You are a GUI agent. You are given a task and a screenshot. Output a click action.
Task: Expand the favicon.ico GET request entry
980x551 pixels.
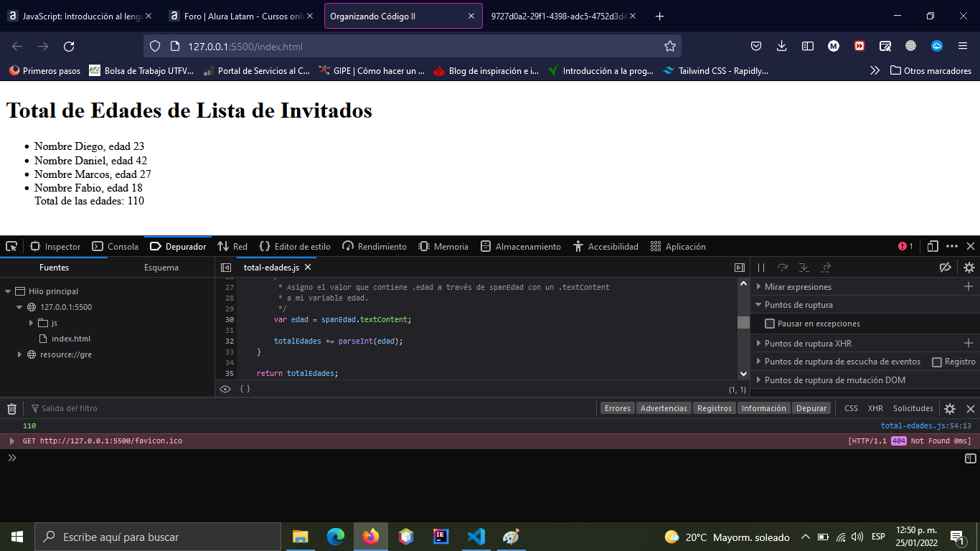[11, 441]
